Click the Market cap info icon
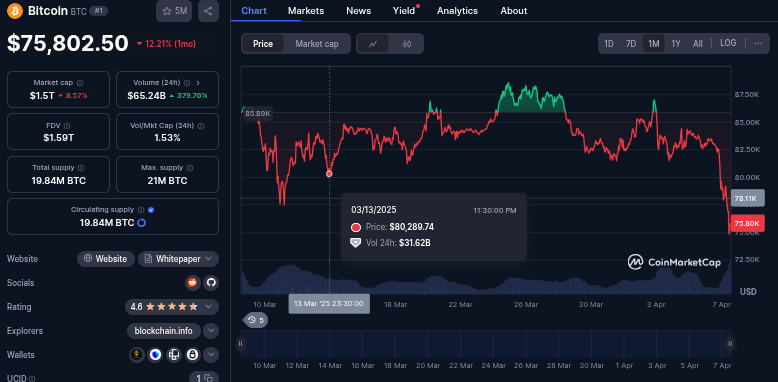The image size is (778, 382). [x=80, y=83]
